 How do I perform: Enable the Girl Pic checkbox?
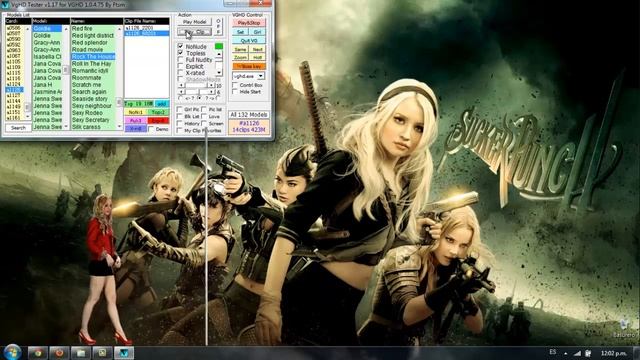(179, 109)
